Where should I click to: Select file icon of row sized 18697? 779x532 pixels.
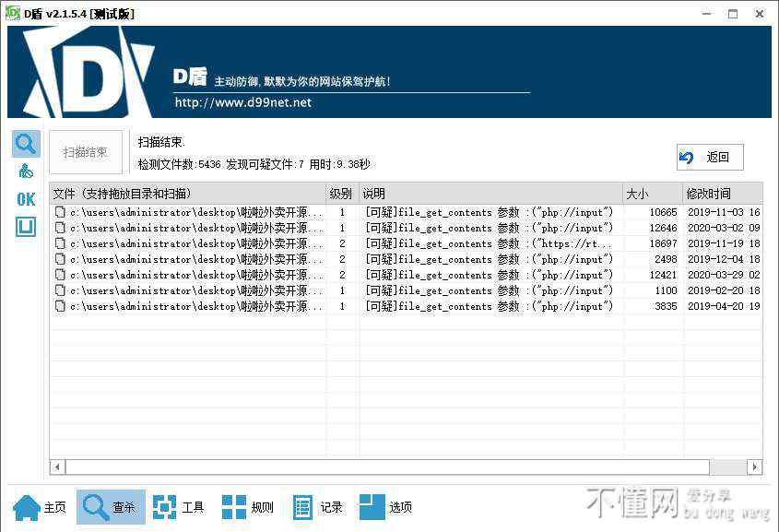click(60, 243)
